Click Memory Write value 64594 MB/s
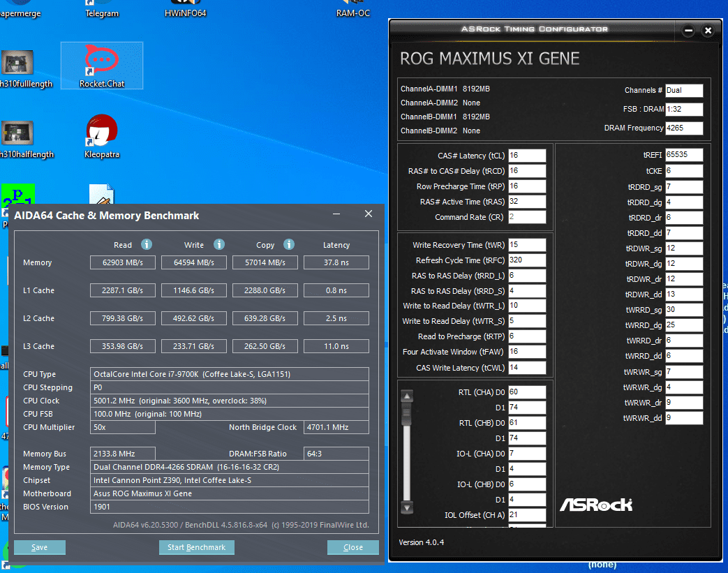This screenshot has width=728, height=573. pyautogui.click(x=193, y=262)
